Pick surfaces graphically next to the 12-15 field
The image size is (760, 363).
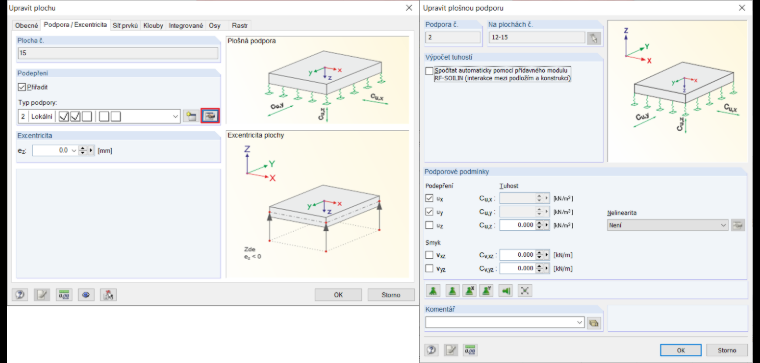tap(594, 38)
